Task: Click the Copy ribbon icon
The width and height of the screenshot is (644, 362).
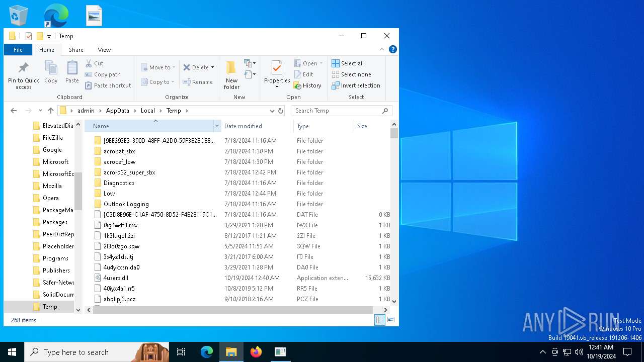Action: coord(51,72)
